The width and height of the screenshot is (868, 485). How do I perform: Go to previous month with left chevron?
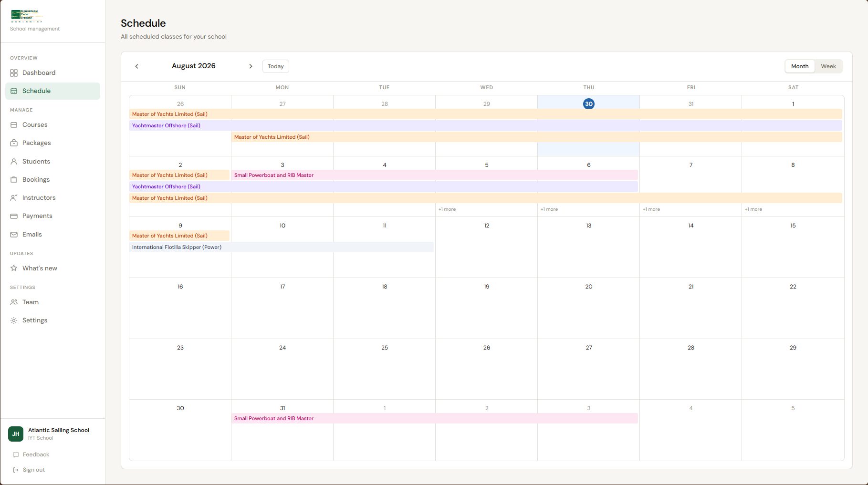click(x=136, y=66)
